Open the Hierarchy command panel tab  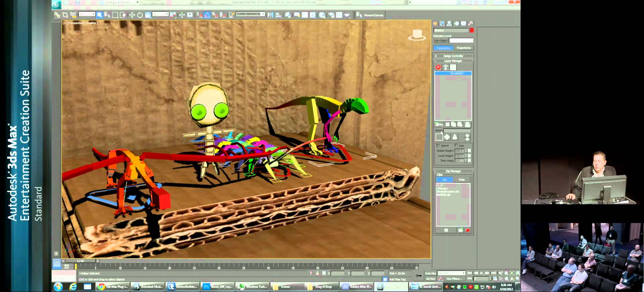449,23
